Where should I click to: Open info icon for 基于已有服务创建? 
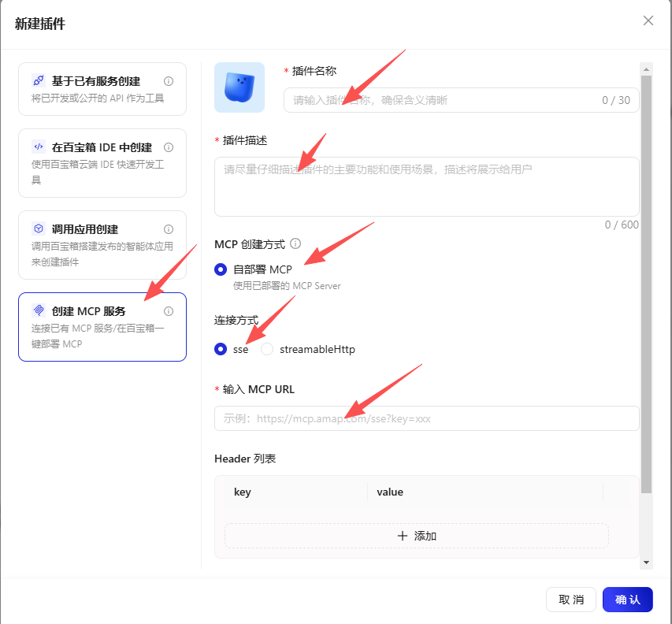tap(169, 81)
